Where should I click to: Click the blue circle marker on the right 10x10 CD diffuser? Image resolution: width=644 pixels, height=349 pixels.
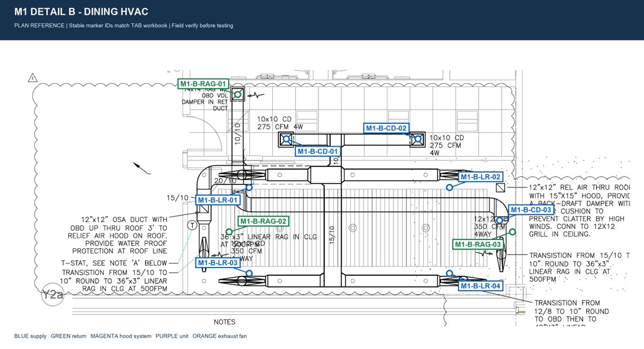point(417,139)
